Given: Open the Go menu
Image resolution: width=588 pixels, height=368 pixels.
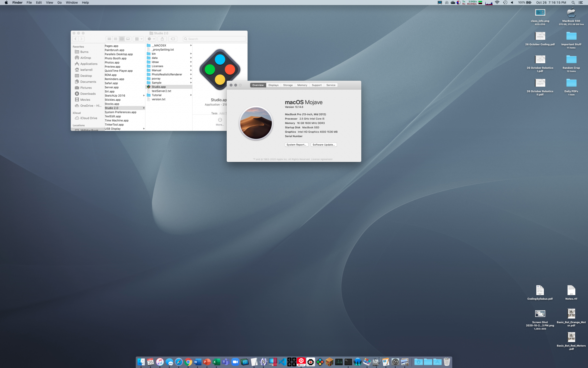Looking at the screenshot, I should 59,3.
